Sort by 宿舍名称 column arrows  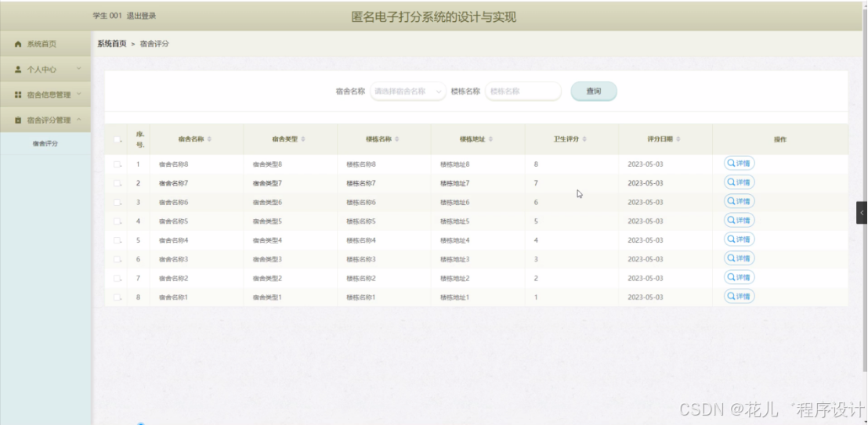(x=209, y=139)
